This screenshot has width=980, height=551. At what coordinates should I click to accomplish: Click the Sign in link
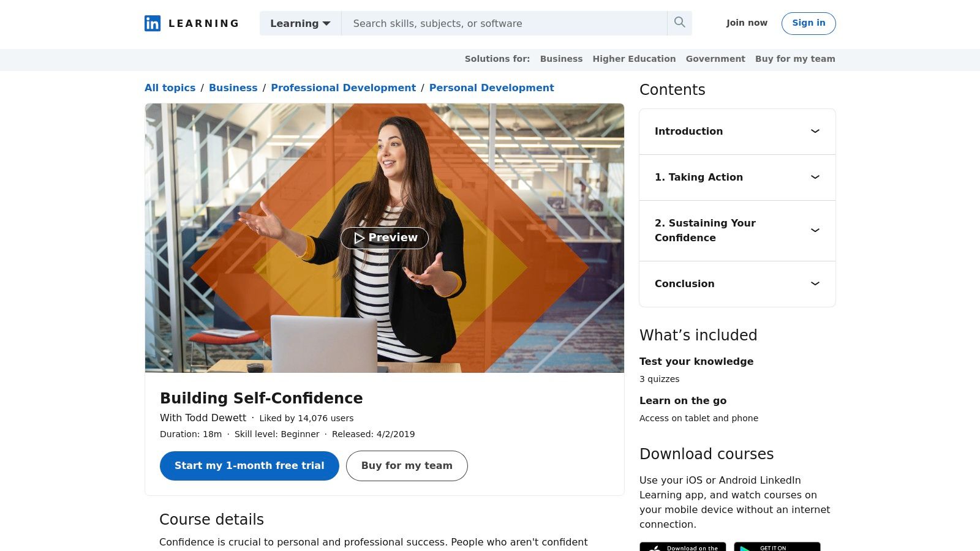[x=809, y=23]
